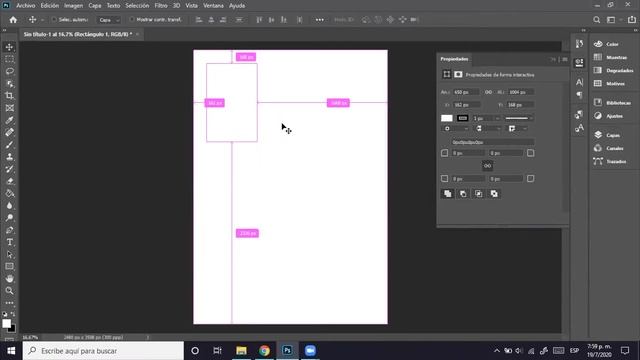Image resolution: width=640 pixels, height=360 pixels.
Task: Open the Filtro menu
Action: (161, 6)
